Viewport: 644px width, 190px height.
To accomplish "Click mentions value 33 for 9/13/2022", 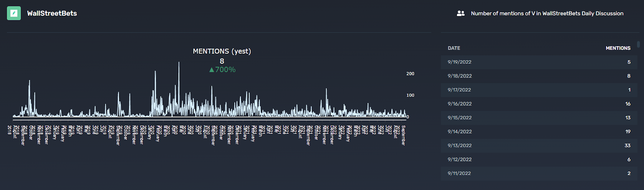I will [x=627, y=146].
